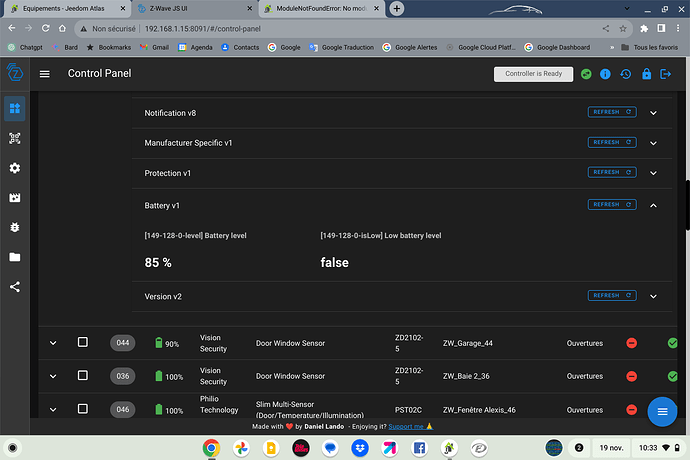Select checkbox for node 046
Viewport: 690px width, 460px height.
82,408
